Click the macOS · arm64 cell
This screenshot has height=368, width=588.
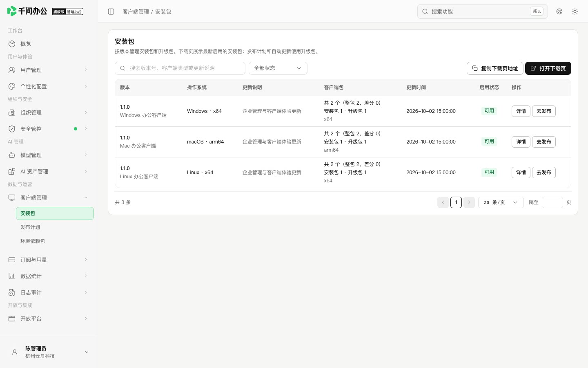coord(205,142)
